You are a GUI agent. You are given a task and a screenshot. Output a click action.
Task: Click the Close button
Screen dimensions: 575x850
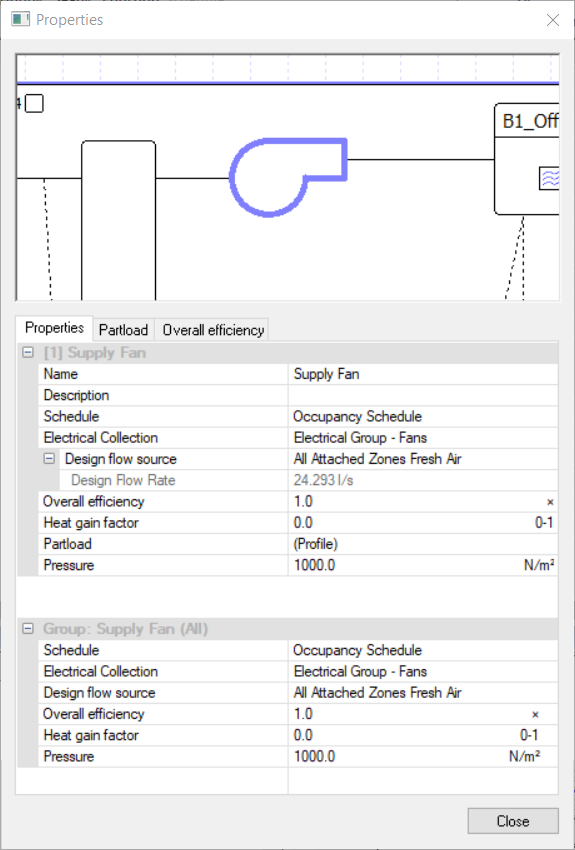click(x=513, y=821)
